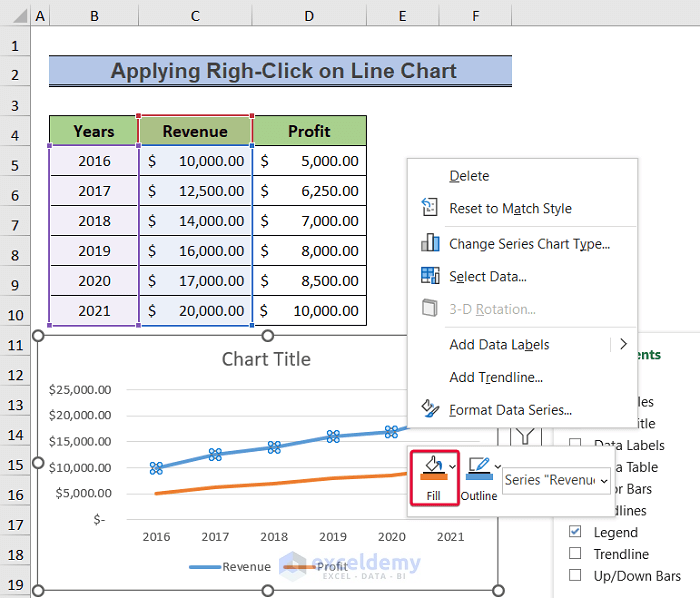Click the 2018 horizontal axis label
The image size is (700, 598).
(x=274, y=537)
